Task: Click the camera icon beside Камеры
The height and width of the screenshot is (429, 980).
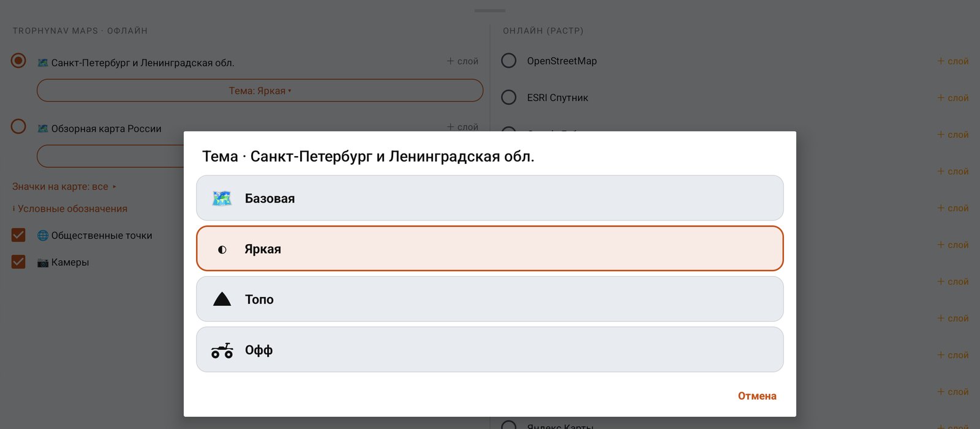Action: tap(43, 263)
